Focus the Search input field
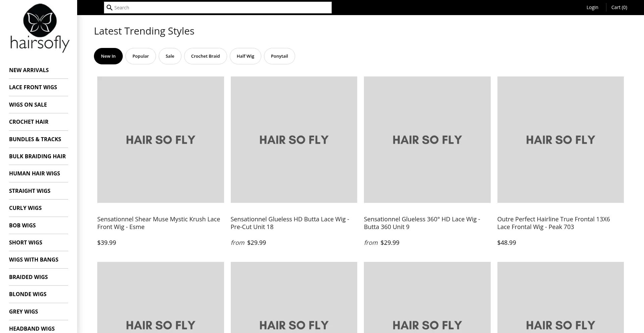 point(218,7)
